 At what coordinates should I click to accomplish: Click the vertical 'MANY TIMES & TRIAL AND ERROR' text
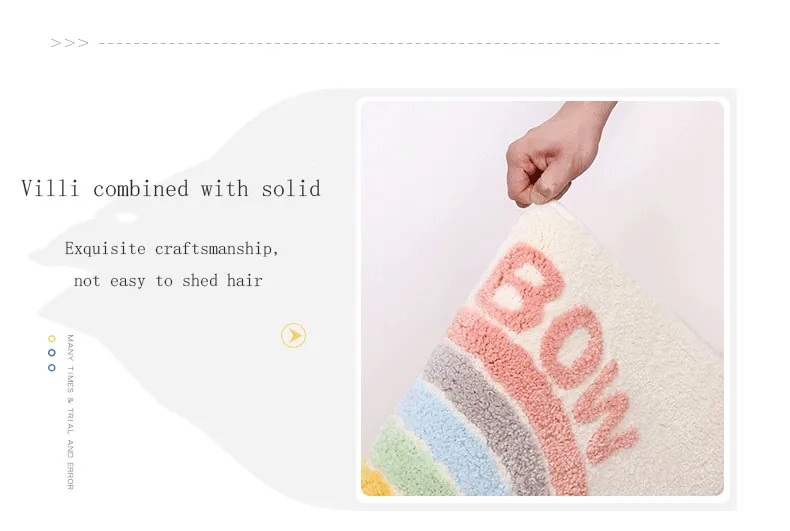pyautogui.click(x=71, y=412)
